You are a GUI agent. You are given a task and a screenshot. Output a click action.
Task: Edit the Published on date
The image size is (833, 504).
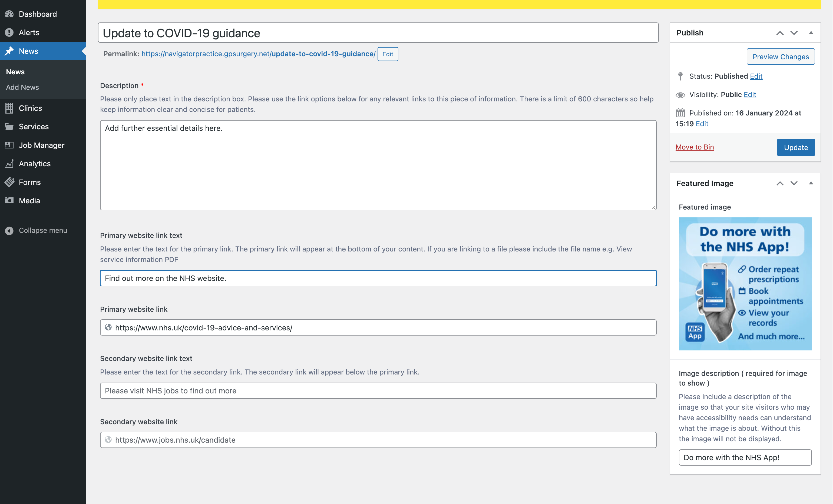pyautogui.click(x=702, y=124)
